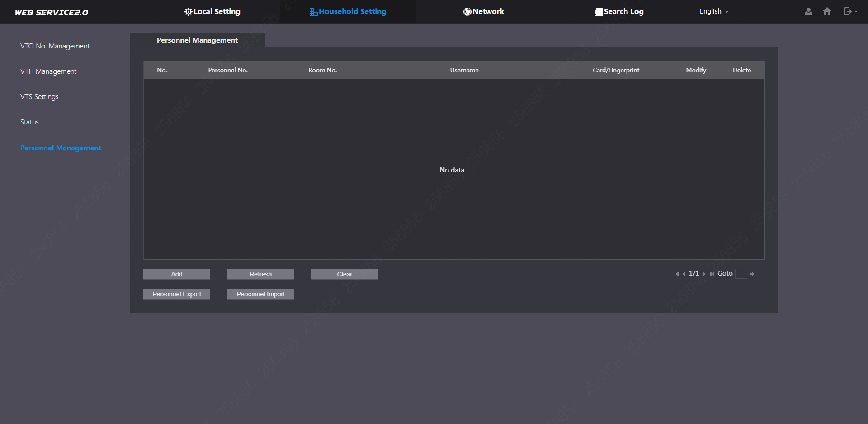Viewport: 868px width, 424px height.
Task: Open the Local Setting menu
Action: 212,12
